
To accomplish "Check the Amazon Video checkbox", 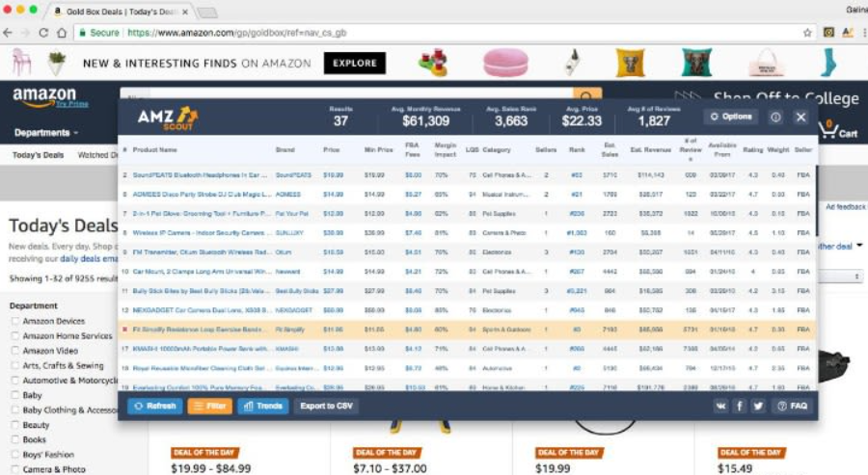I will click(14, 351).
